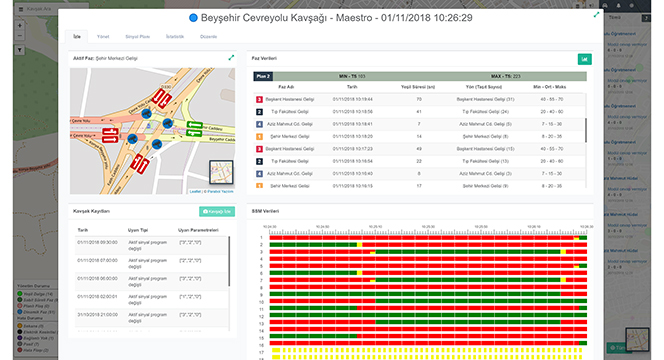Open the Sinyal Planı tab
This screenshot has width=664, height=360.
click(138, 37)
